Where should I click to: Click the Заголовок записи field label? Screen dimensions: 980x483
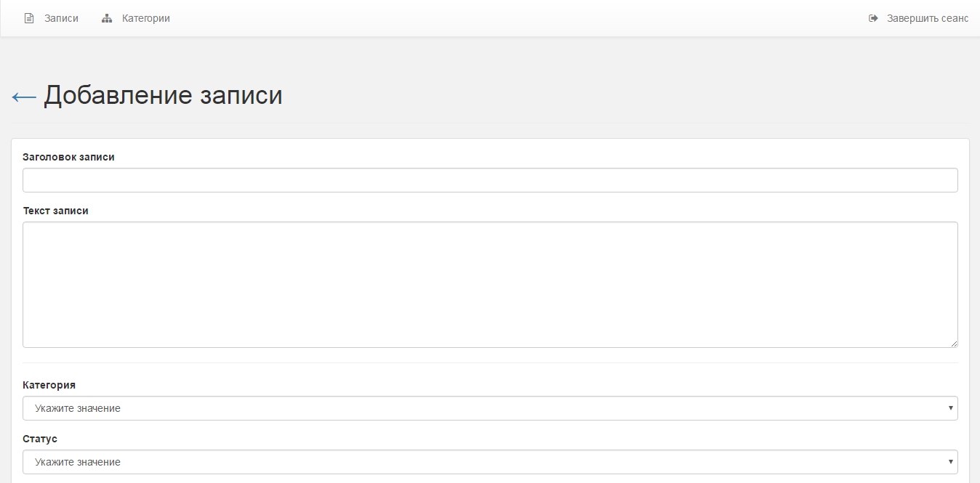(68, 157)
